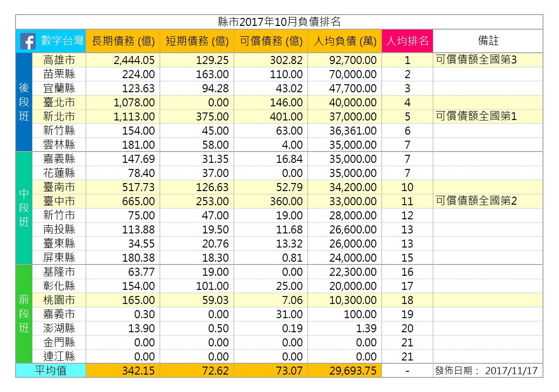The width and height of the screenshot is (559, 392).
Task: Select the 澎湖縣 row name cell
Action: click(x=59, y=328)
